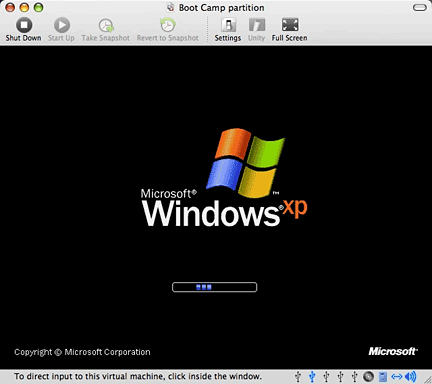Click the sound speaker status icon
The width and height of the screenshot is (432, 384).
click(x=411, y=377)
